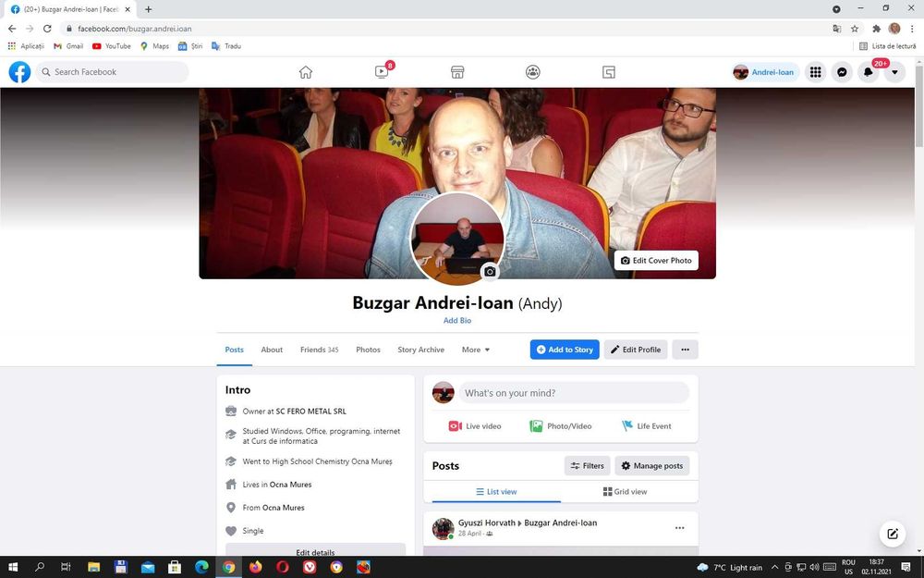Click the translate page icon in address bar

[x=837, y=29]
